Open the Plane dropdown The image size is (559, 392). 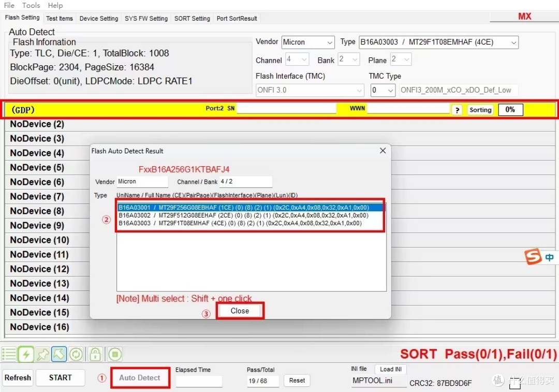click(x=401, y=59)
